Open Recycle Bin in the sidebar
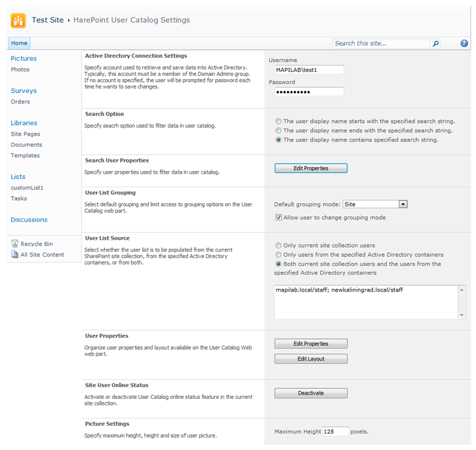 [x=36, y=244]
